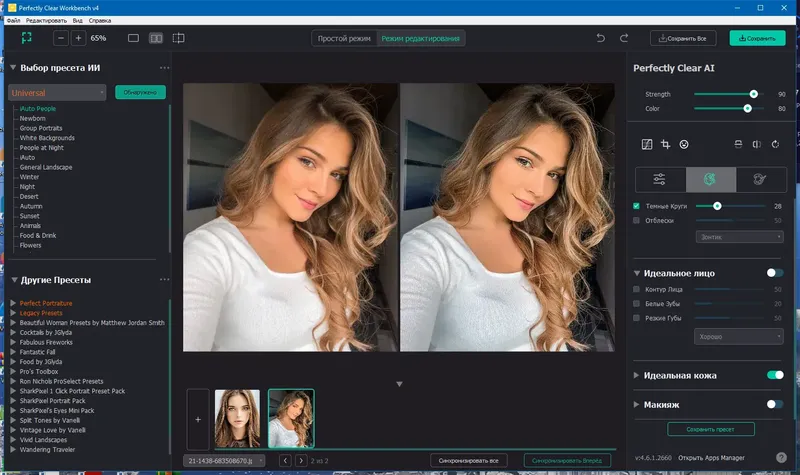This screenshot has width=800, height=475.
Task: Collapse the filmstrip with the down arrow
Action: pos(399,384)
